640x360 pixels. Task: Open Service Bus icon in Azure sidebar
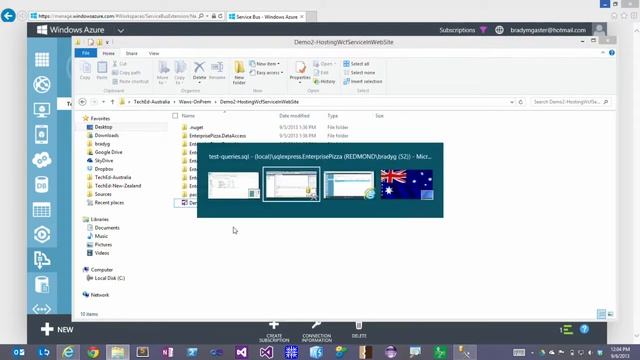click(42, 260)
